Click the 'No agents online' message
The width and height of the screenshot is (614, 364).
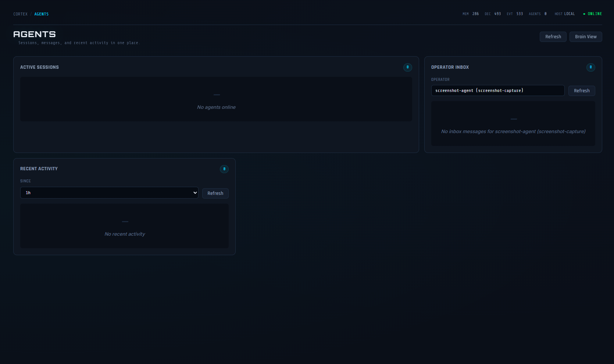click(x=216, y=107)
